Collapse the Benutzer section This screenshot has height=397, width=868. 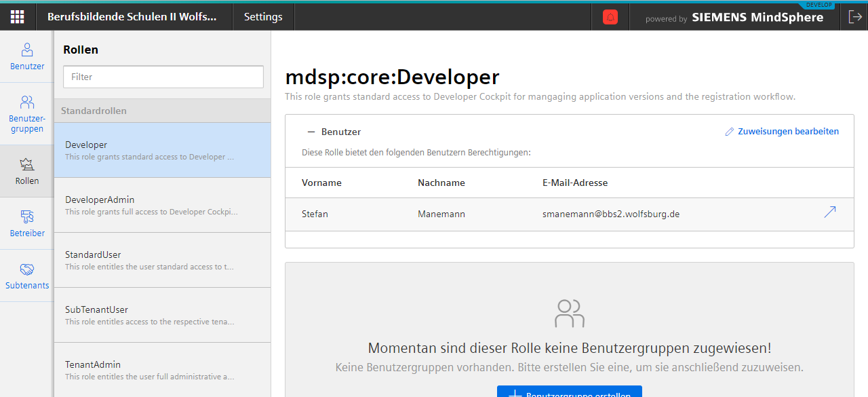tap(311, 132)
